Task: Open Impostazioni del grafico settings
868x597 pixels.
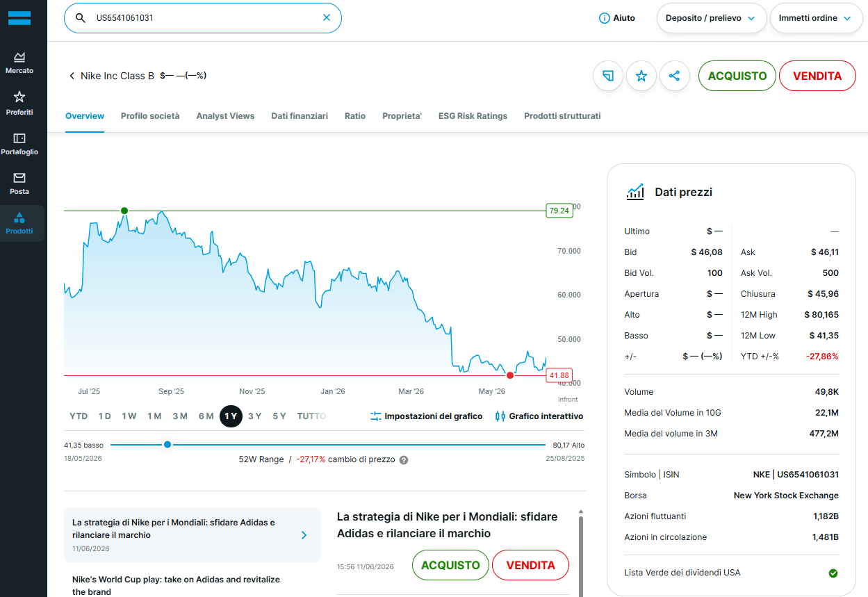Action: click(426, 416)
